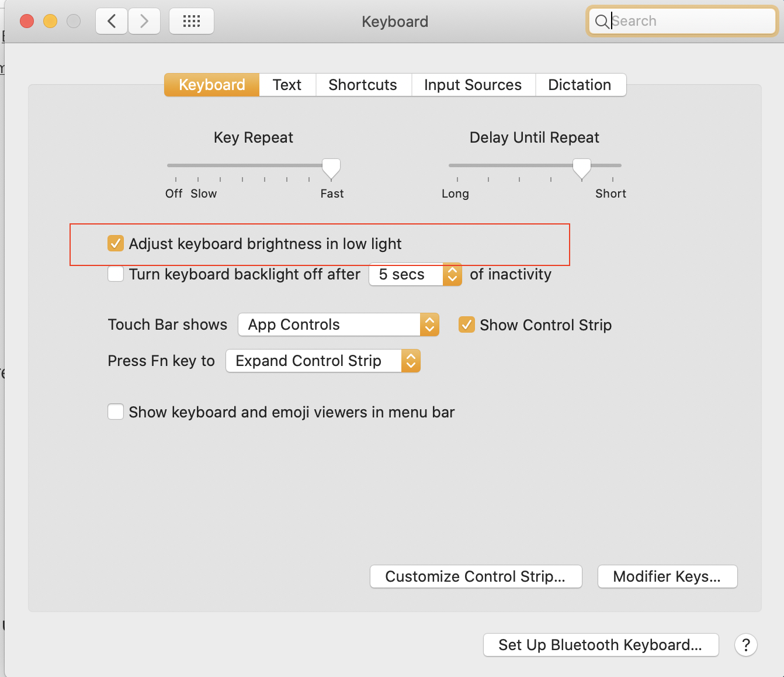Click Customize Control Strip button
The width and height of the screenshot is (784, 677).
476,576
